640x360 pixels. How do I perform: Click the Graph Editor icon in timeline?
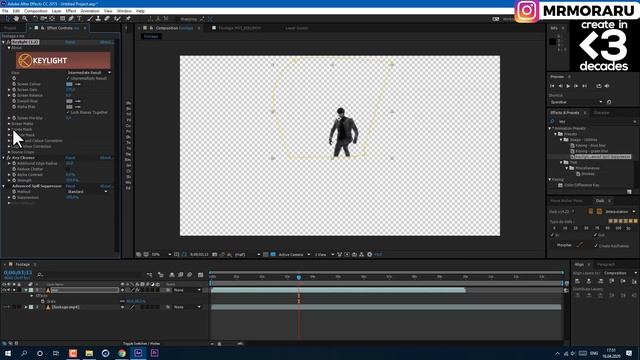point(200,275)
